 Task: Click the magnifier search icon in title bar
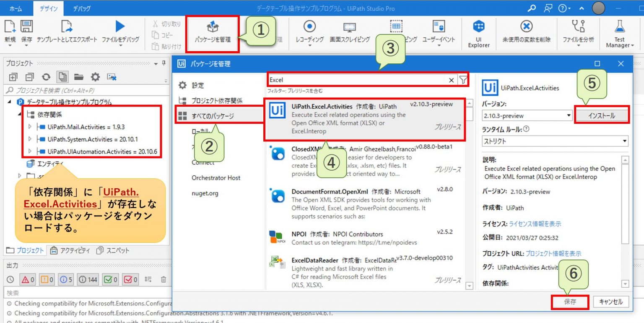pyautogui.click(x=532, y=8)
